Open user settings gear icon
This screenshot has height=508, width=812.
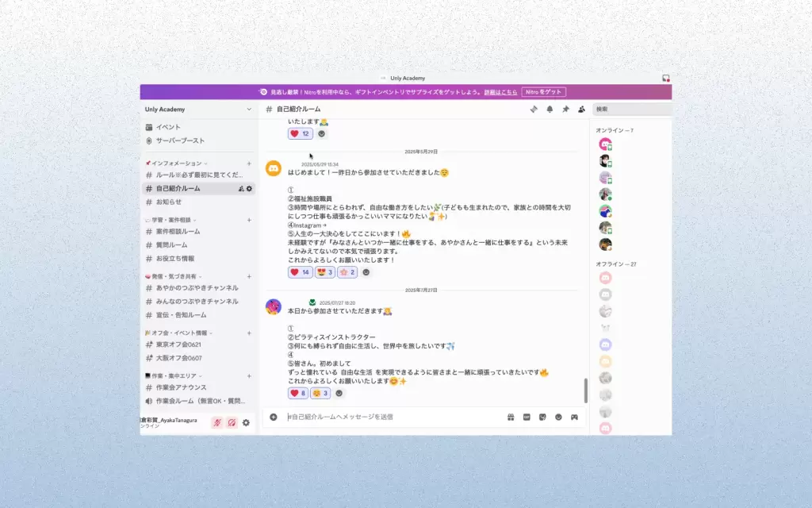click(246, 422)
